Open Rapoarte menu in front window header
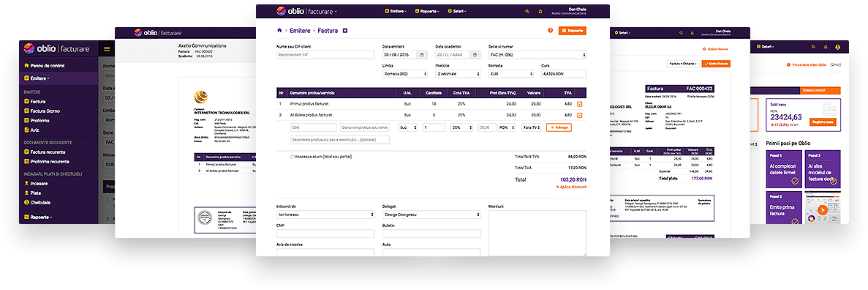Screen dimensions: 868x290 [x=427, y=11]
